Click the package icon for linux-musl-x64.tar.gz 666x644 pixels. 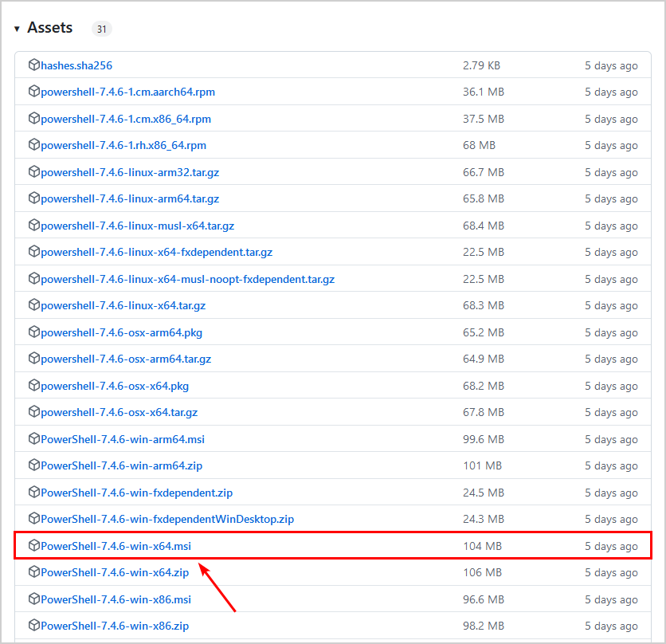(34, 225)
